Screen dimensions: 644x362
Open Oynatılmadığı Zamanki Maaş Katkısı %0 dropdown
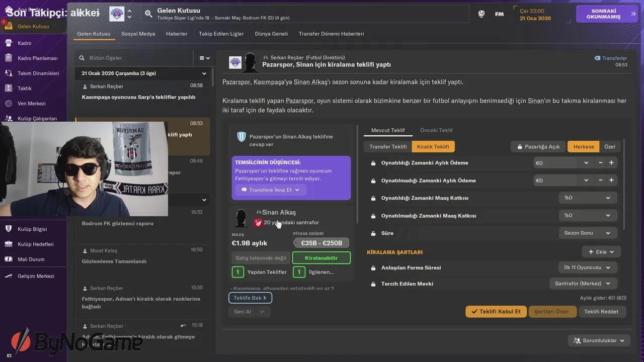[588, 215]
